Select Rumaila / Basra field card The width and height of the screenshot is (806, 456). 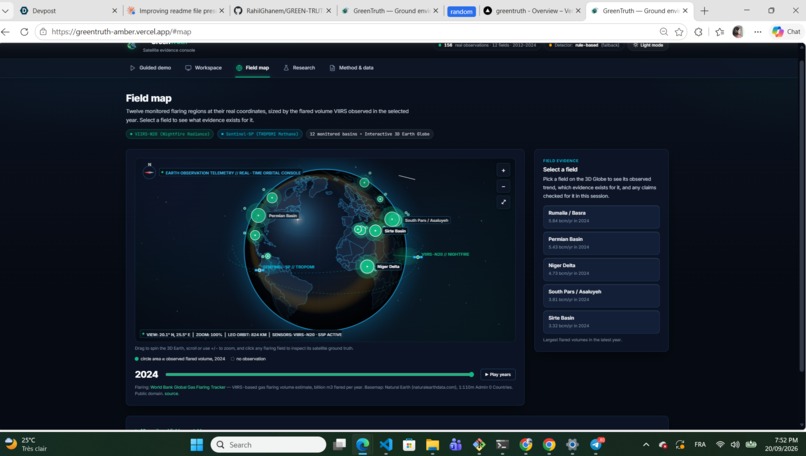tap(601, 217)
